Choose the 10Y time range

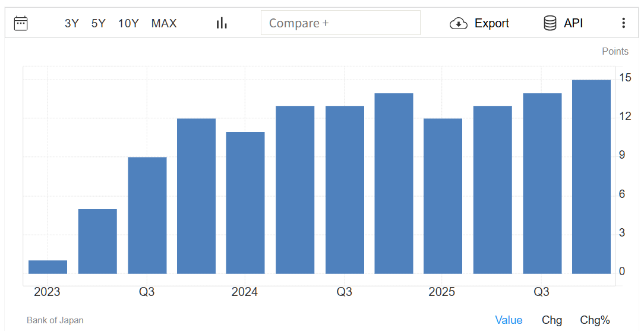click(x=128, y=23)
